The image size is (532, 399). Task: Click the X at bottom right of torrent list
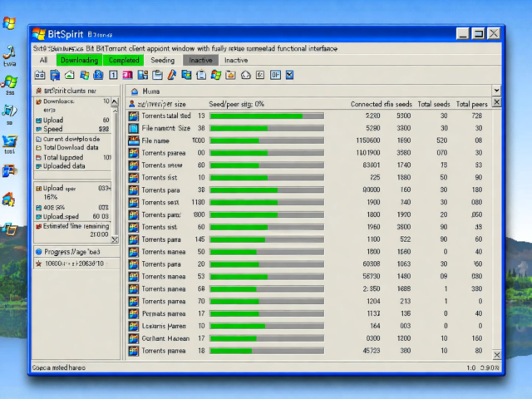point(496,355)
